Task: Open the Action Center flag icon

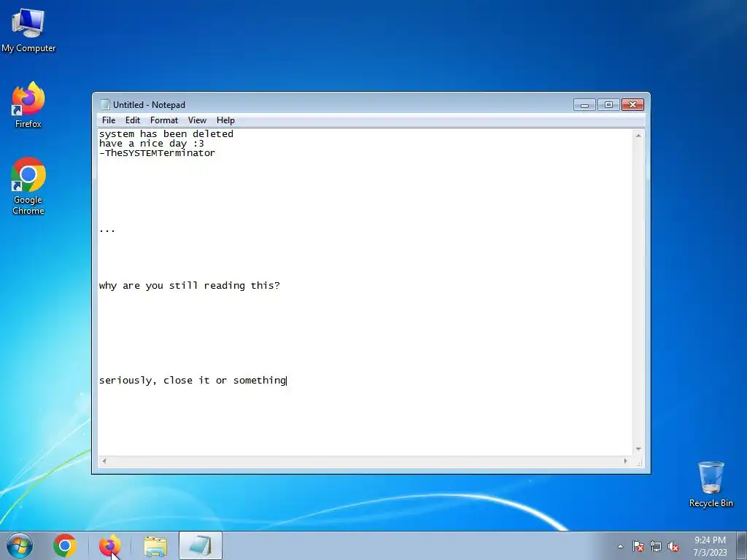Action: pos(638,546)
